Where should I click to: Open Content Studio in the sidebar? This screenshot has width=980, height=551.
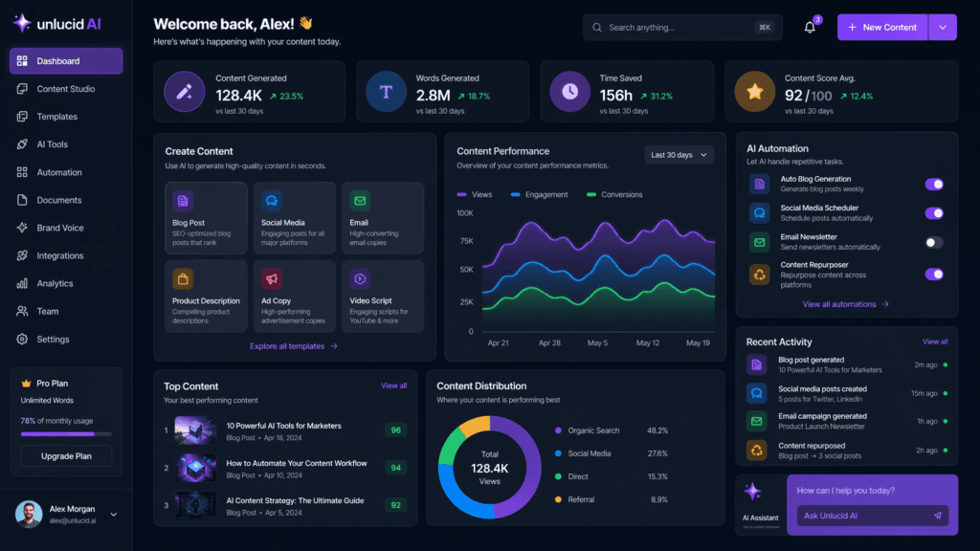coord(66,89)
